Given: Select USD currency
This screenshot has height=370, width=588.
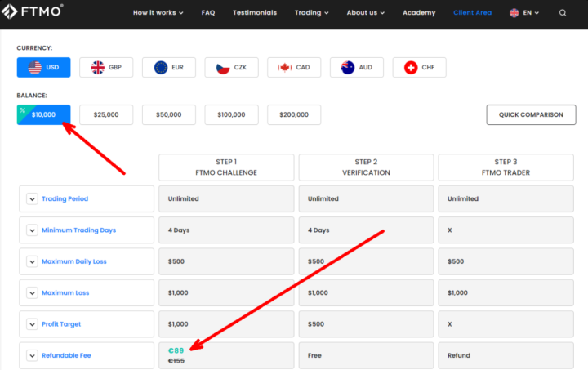Looking at the screenshot, I should pyautogui.click(x=43, y=67).
